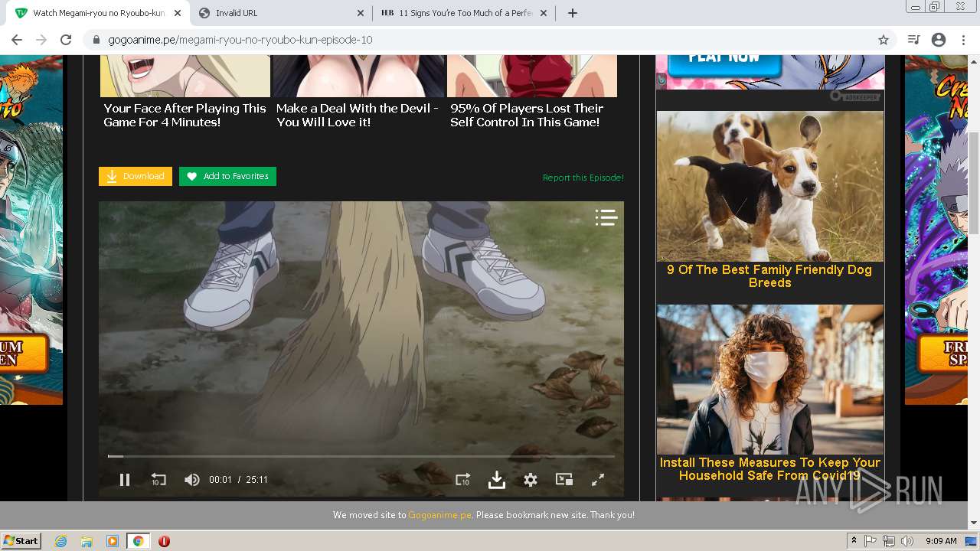980x551 pixels.
Task: Open 'Make a Deal With the Devil' ad
Action: click(358, 115)
